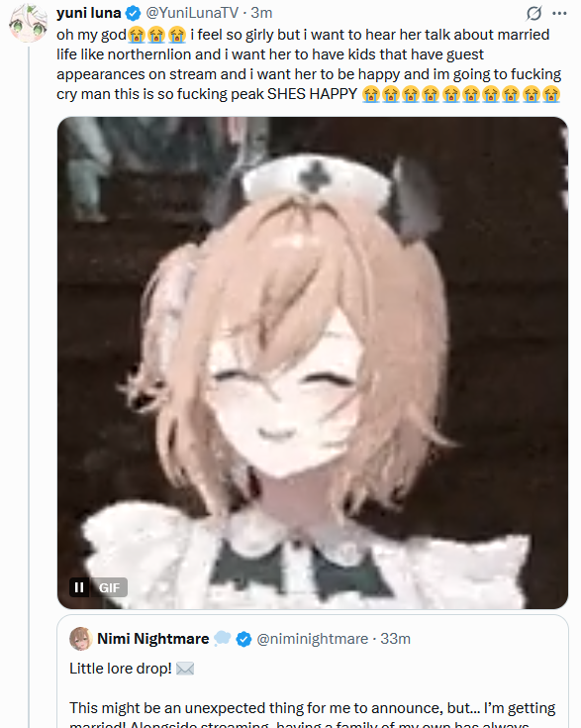
Task: Click Nimi Nightmare's verified checkmark badge
Action: point(243,639)
